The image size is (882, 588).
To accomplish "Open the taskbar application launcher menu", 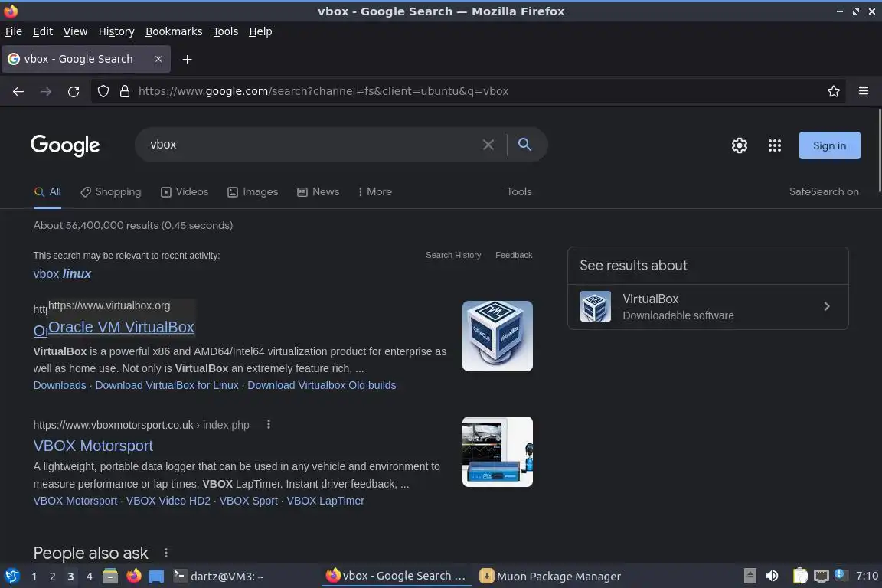I will pos(11,577).
